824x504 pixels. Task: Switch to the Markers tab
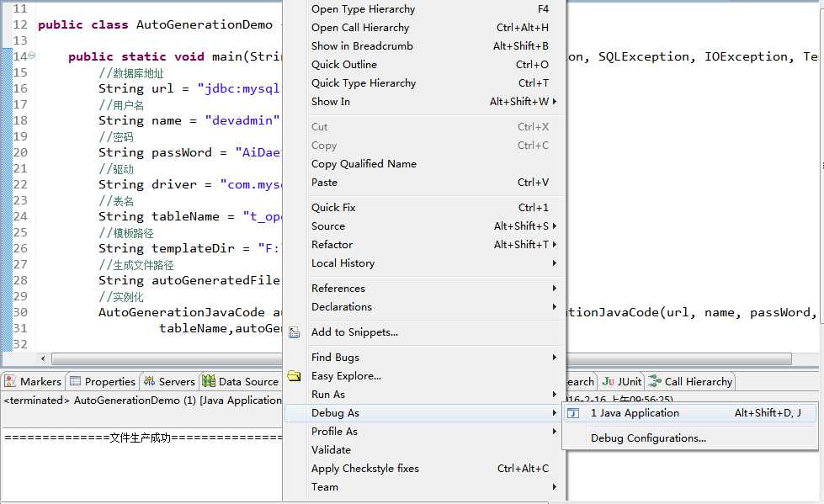33,381
